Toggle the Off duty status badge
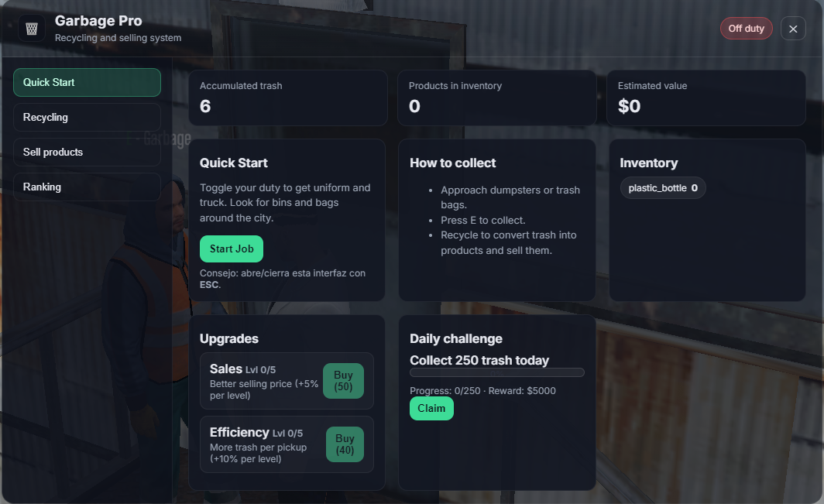The height and width of the screenshot is (504, 824). pyautogui.click(x=746, y=29)
